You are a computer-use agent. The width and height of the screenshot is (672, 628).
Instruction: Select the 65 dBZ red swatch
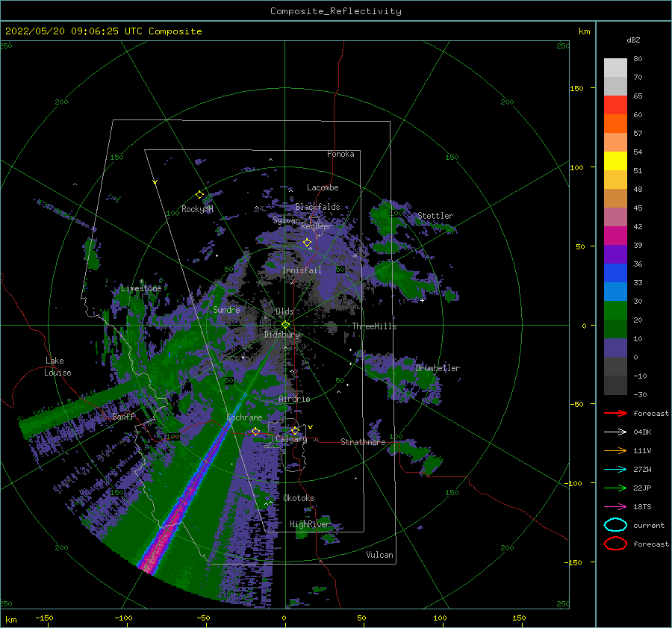(615, 105)
